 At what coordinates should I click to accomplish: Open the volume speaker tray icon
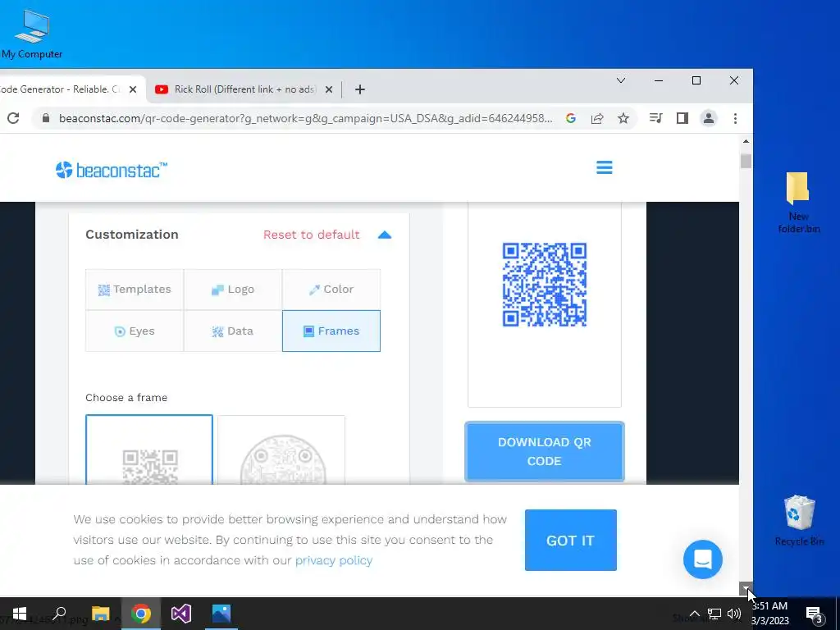tap(734, 614)
